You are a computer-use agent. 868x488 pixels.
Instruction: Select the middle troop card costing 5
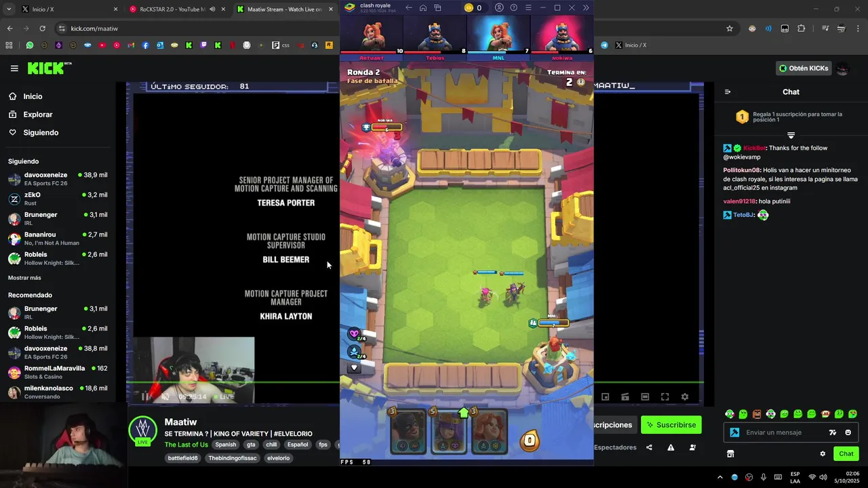[x=448, y=432]
